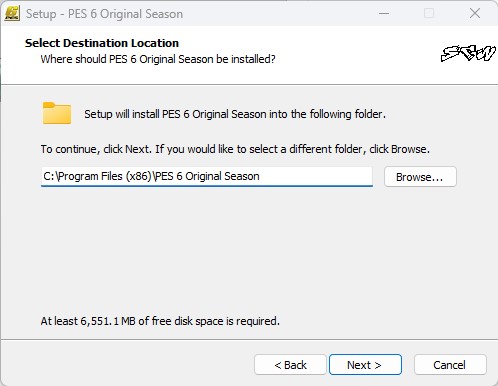Click the blank right side of destination path field

[x=317, y=176]
